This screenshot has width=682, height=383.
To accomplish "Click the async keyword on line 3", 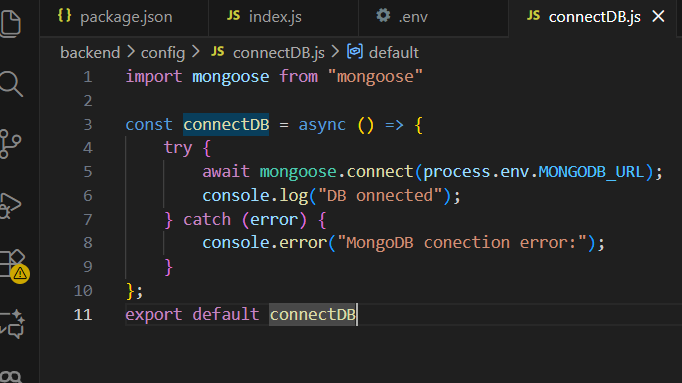I will pos(322,125).
